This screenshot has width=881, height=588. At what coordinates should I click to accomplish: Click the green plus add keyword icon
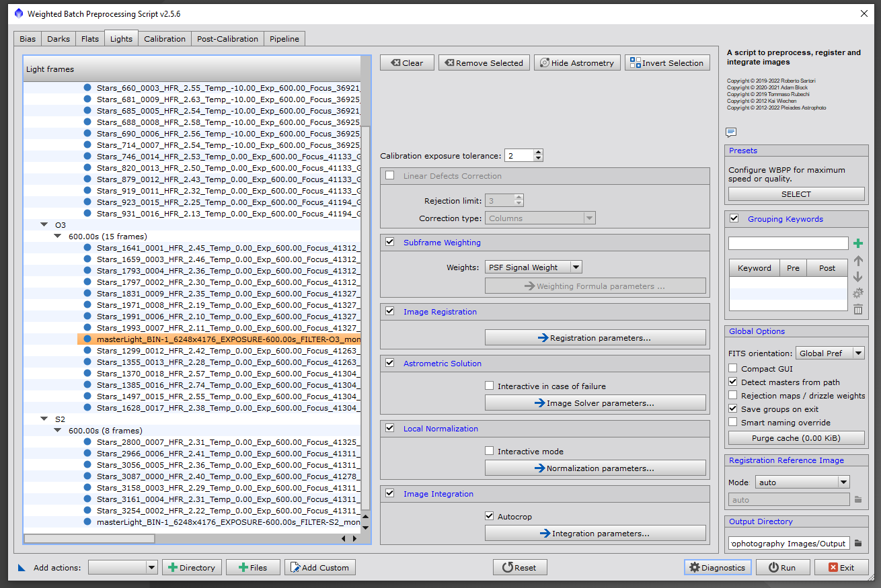pos(857,243)
